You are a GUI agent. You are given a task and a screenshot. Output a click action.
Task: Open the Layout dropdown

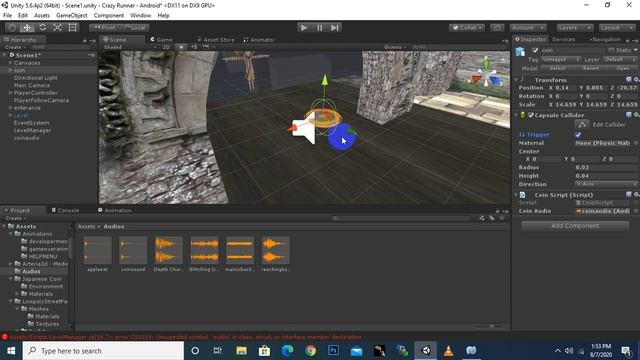pos(616,27)
